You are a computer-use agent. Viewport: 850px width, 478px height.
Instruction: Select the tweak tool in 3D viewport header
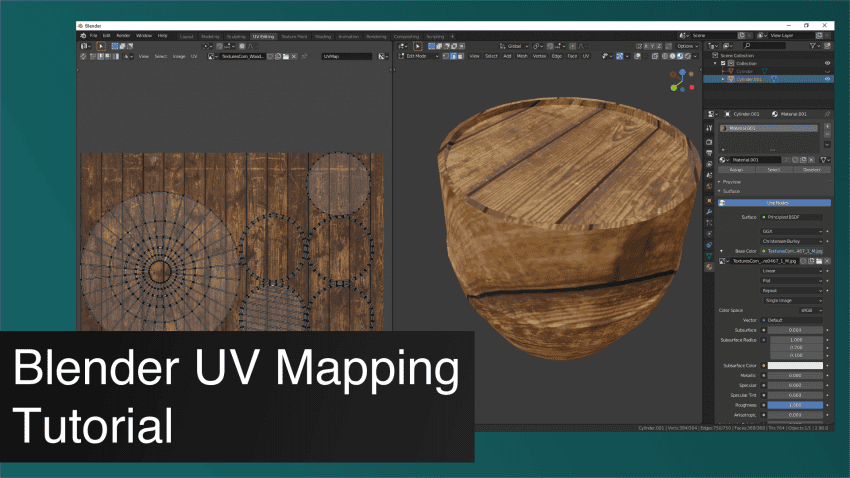pos(417,47)
